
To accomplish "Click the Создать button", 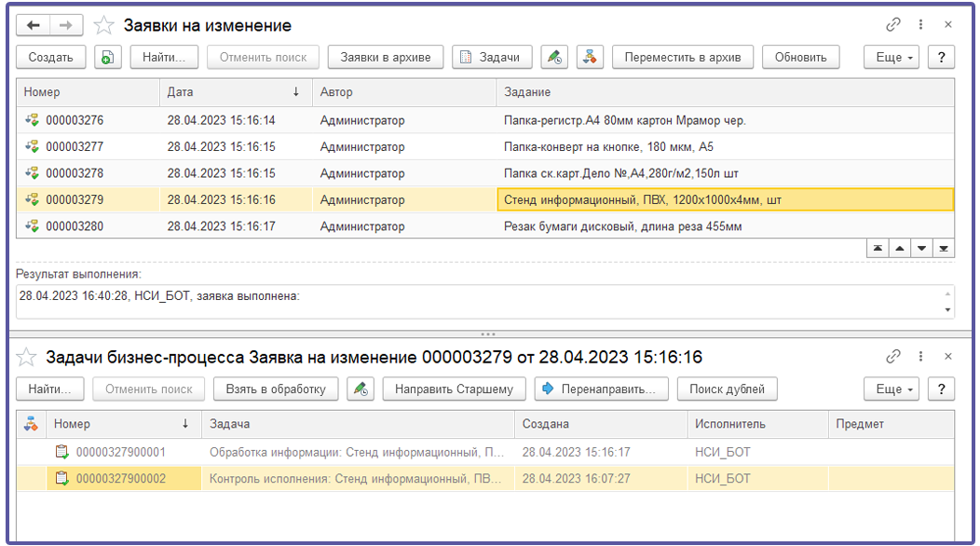I will (50, 57).
